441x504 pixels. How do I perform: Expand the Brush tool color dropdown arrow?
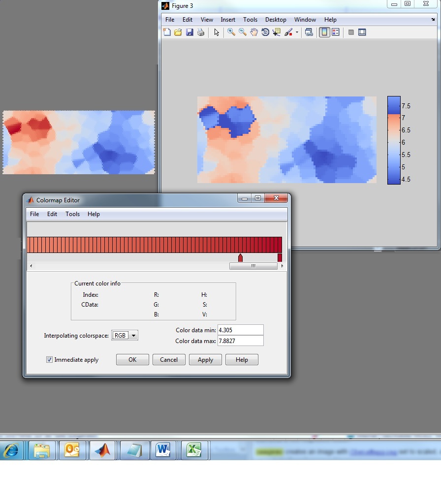[x=297, y=33]
